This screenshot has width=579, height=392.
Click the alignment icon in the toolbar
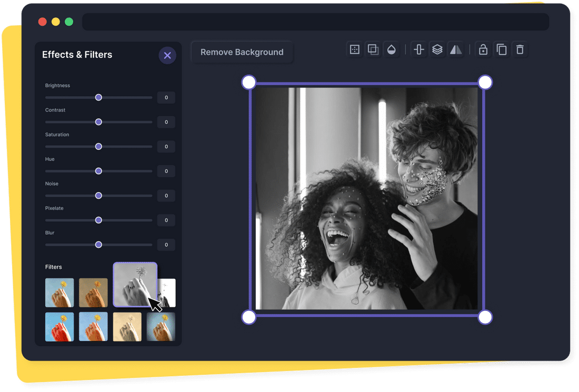tap(418, 49)
